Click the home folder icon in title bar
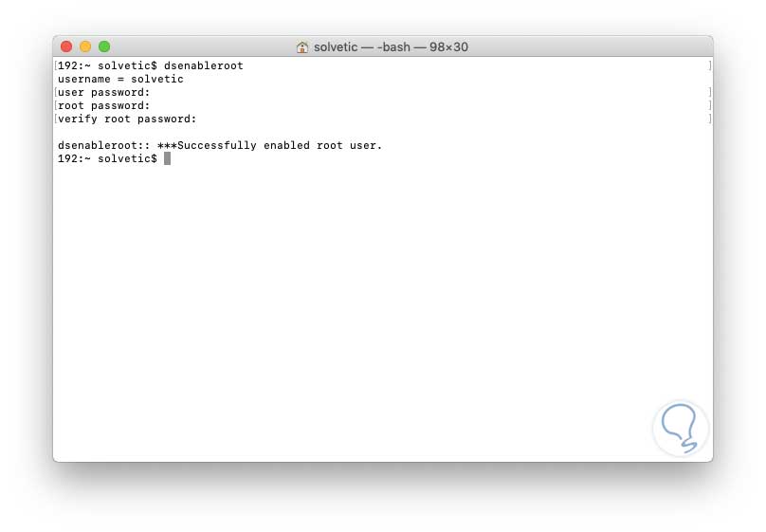 coord(302,46)
